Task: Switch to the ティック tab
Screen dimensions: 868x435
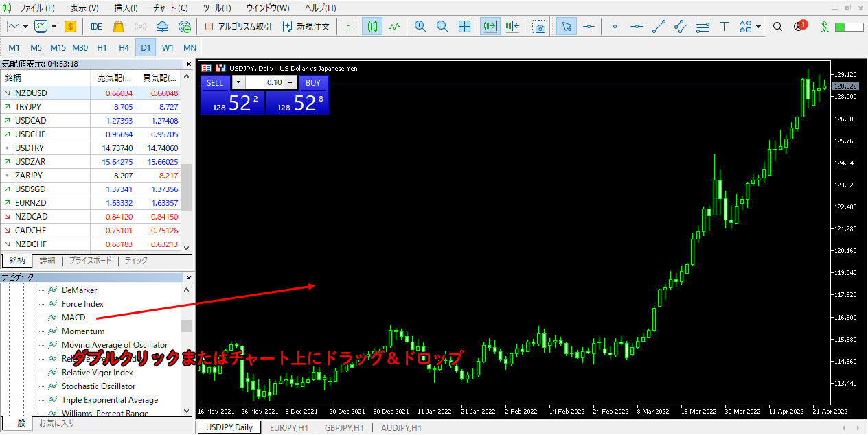Action: [x=136, y=261]
